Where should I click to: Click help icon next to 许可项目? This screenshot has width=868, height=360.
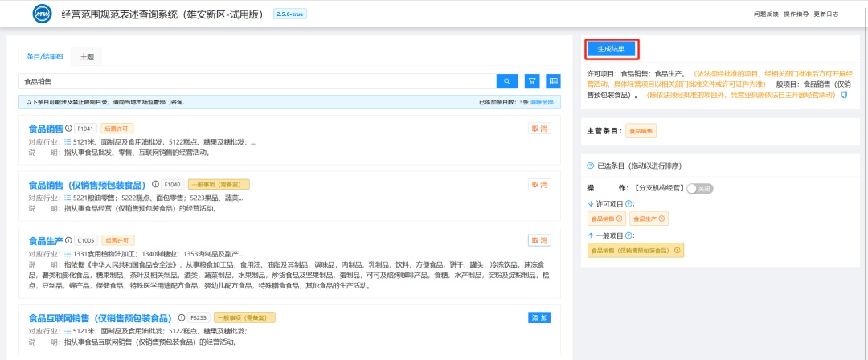point(628,204)
